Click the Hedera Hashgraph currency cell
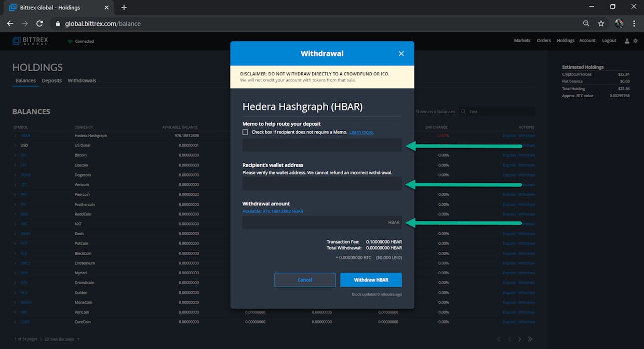644x349 pixels. (91, 136)
